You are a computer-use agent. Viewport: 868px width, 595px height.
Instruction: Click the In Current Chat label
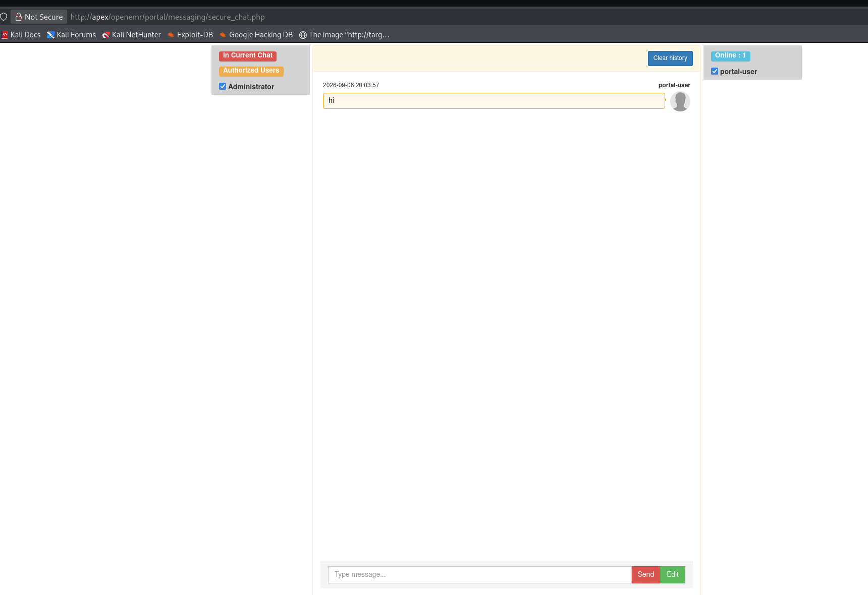click(248, 55)
